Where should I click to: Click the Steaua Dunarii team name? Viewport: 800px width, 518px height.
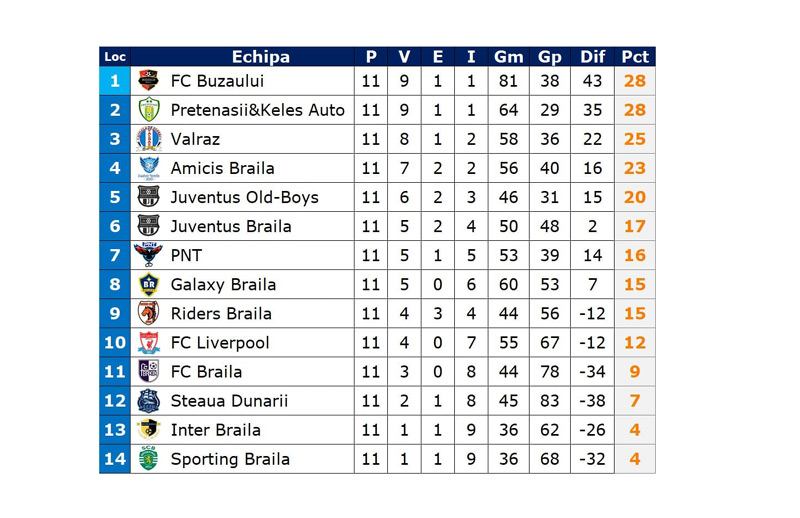pos(229,401)
